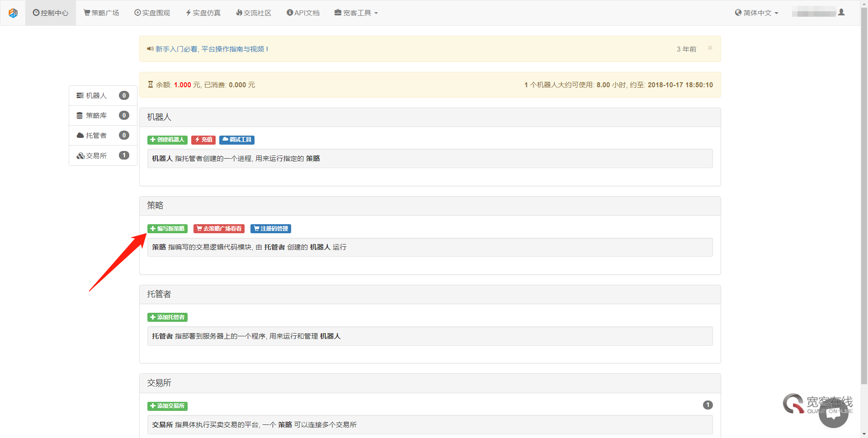The height and width of the screenshot is (438, 868).
Task: Click the 3 年前 timestamp
Action: [x=686, y=49]
